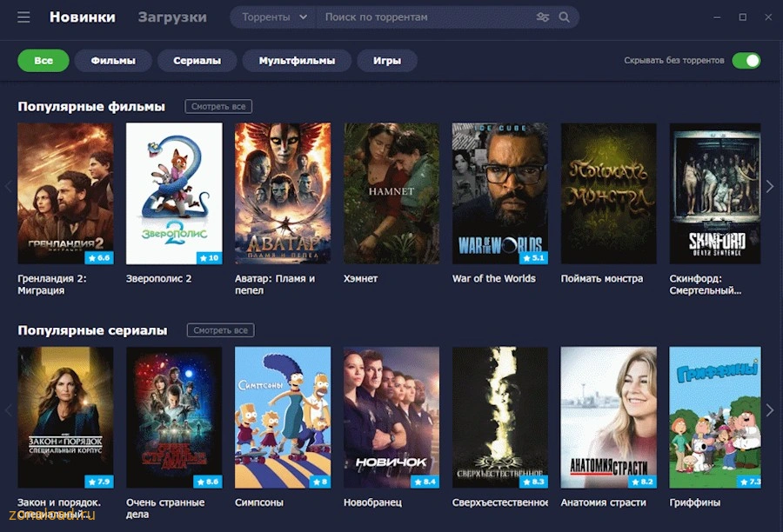Open the Аватар: Пламя и пепел poster
Image resolution: width=783 pixels, height=532 pixels.
tap(283, 193)
